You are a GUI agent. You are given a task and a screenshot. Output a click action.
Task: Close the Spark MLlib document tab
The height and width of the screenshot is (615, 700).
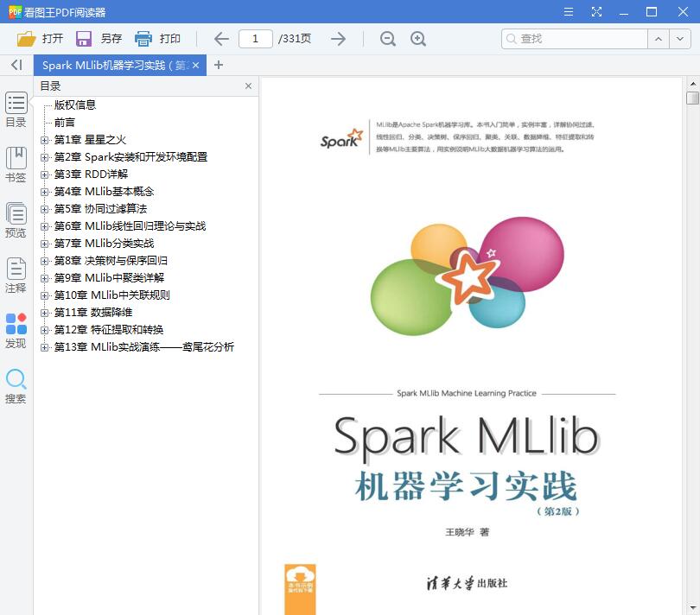(195, 65)
